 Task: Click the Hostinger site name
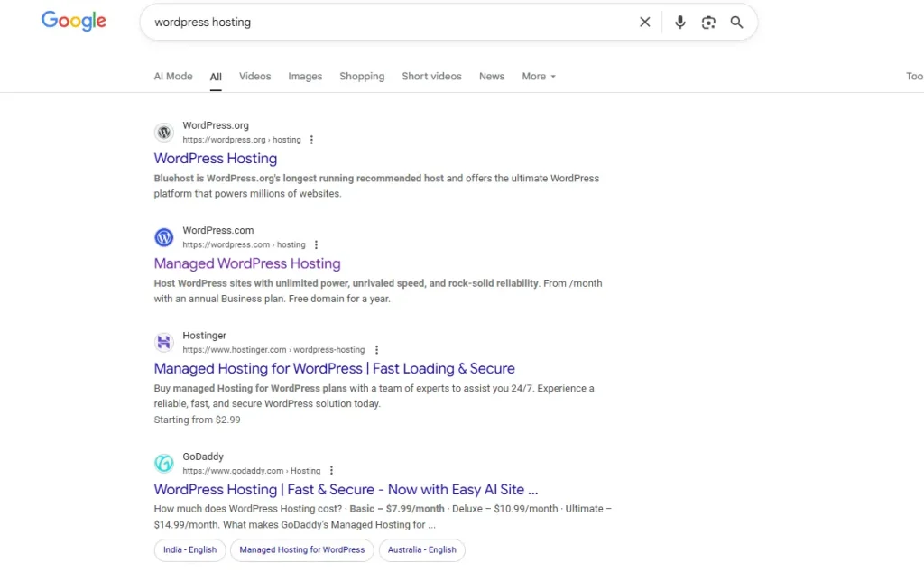(x=205, y=336)
